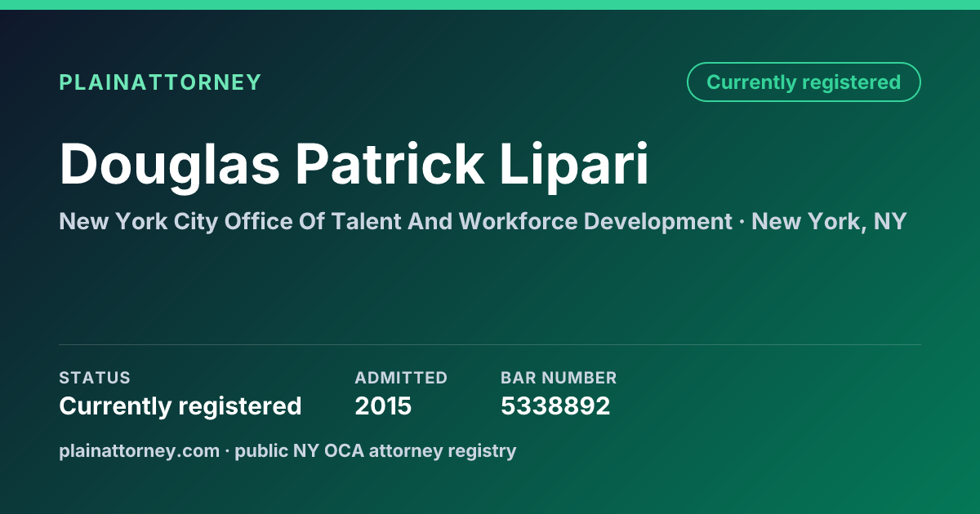Click the New York, NY location text

(x=829, y=222)
